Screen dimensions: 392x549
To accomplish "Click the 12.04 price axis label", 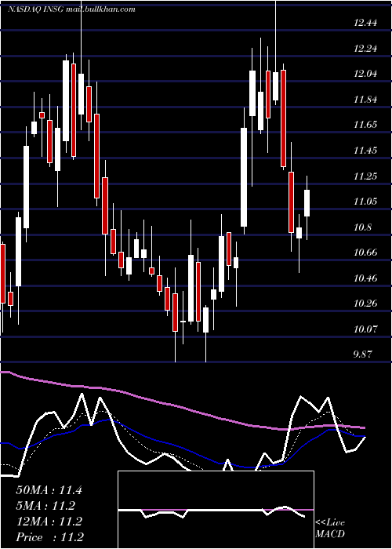I will click(365, 74).
